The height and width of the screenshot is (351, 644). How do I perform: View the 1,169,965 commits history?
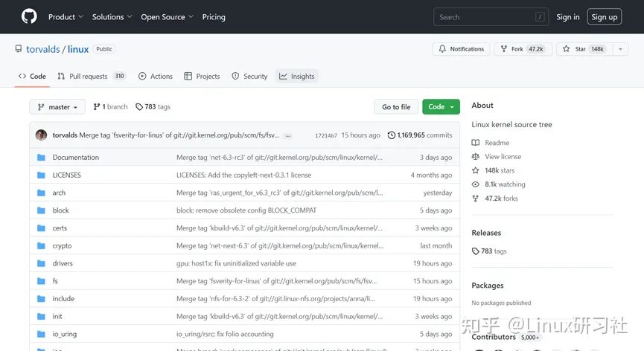(420, 135)
